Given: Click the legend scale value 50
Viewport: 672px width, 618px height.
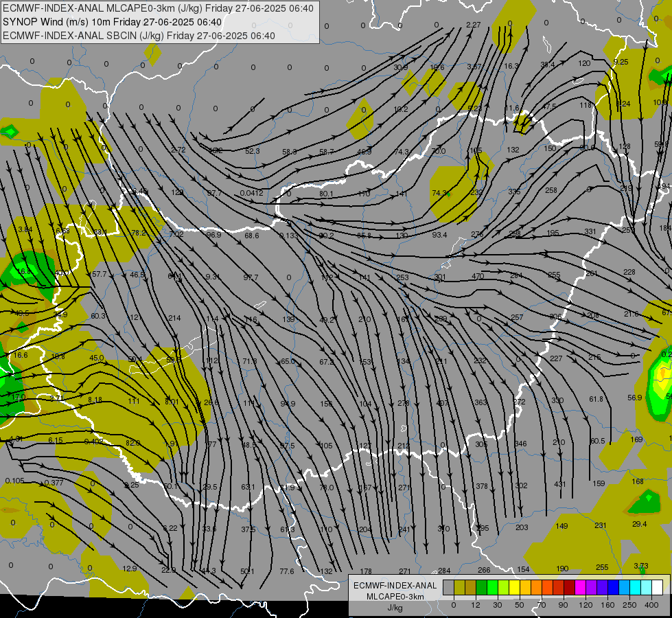Looking at the screenshot, I should pyautogui.click(x=520, y=605).
